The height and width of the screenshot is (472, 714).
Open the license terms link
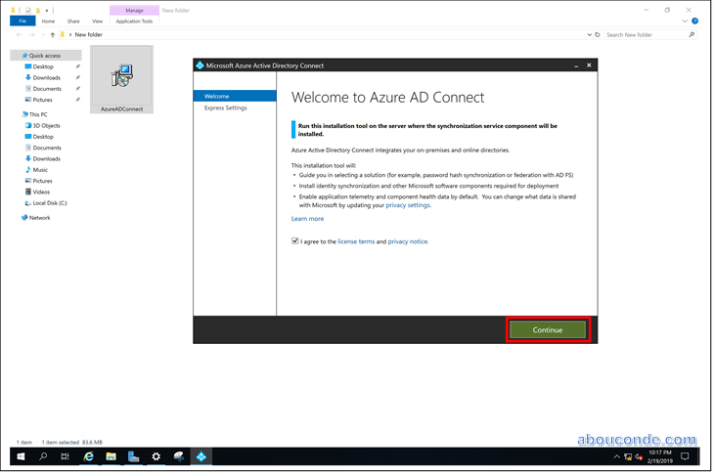[355, 241]
